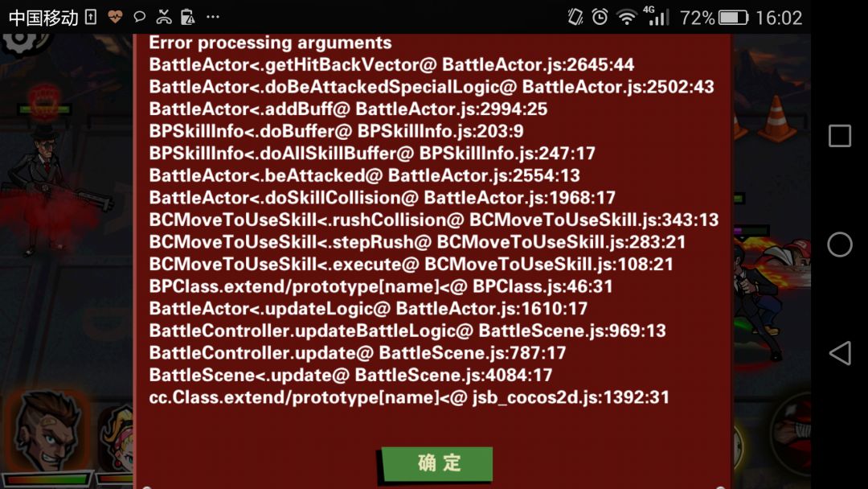Tap the Wi-Fi signal status icon
Image resolution: width=868 pixels, height=489 pixels.
[x=627, y=18]
